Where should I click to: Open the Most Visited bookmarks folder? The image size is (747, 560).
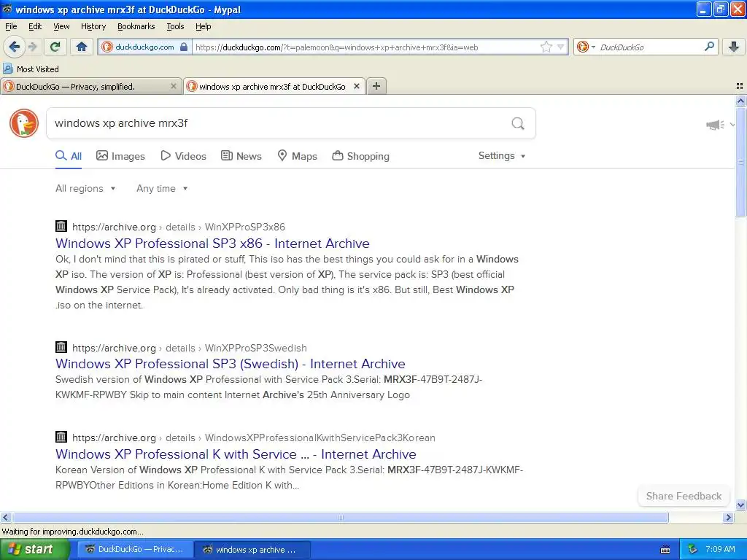31,69
